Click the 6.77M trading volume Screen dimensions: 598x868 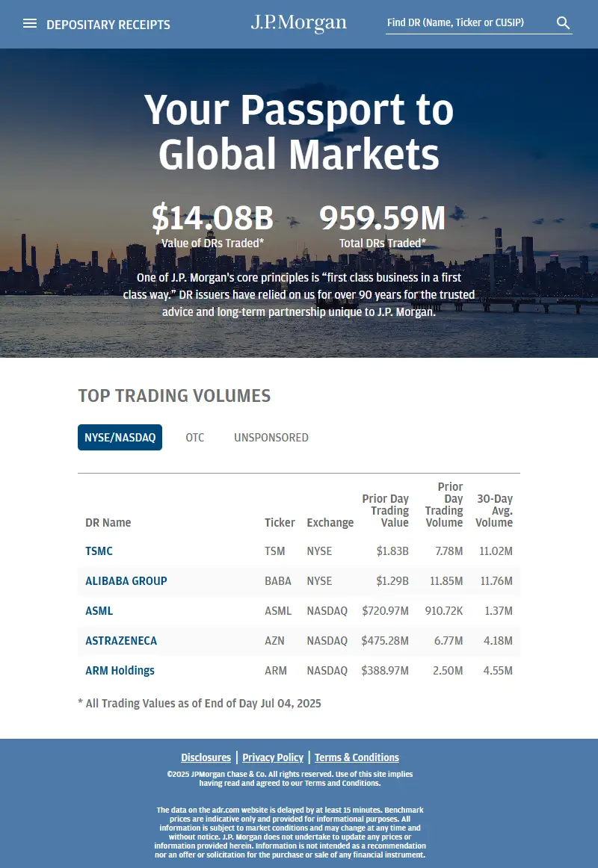tap(449, 640)
